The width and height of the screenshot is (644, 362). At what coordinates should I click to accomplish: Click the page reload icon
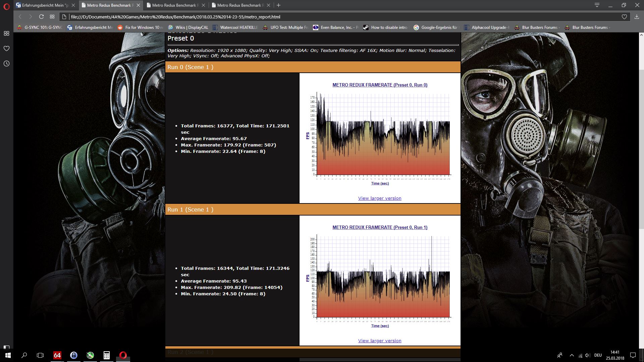41,17
